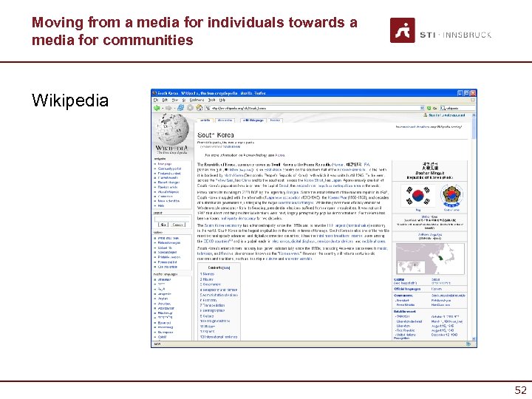Click the scrollbar down arrow at bottom
The image size is (532, 399).
(474, 338)
